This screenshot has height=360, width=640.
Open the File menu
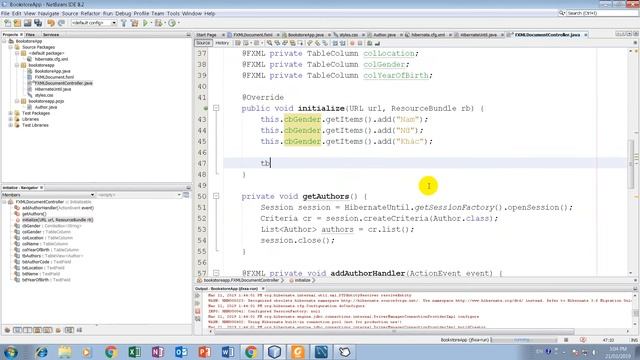(6, 13)
